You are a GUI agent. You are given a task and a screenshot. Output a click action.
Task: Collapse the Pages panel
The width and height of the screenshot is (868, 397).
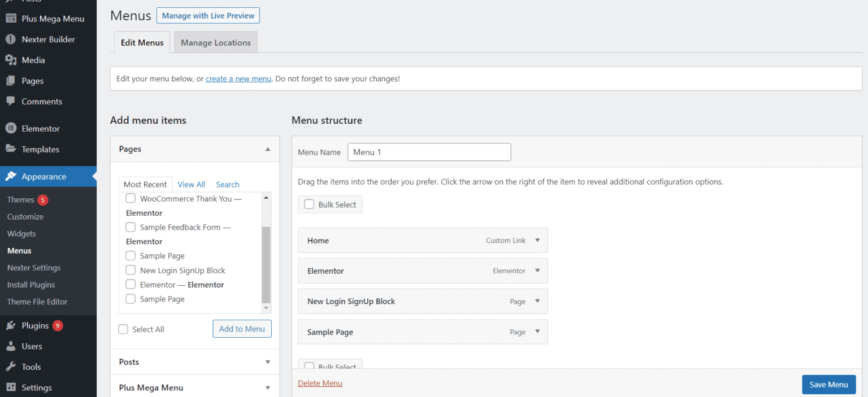click(267, 149)
